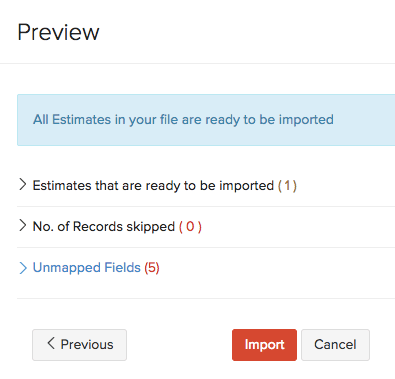
Task: Click the 'All Estimates' banner text start
Action: (70, 120)
